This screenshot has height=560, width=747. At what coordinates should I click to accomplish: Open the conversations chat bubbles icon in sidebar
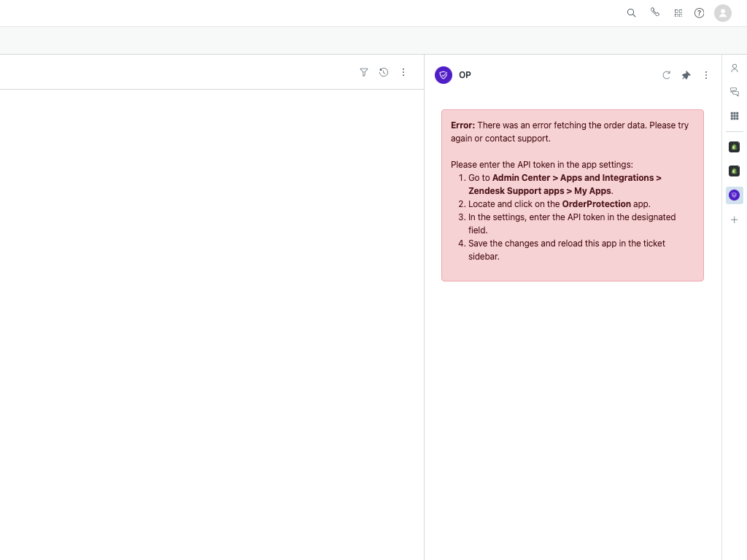tap(735, 92)
